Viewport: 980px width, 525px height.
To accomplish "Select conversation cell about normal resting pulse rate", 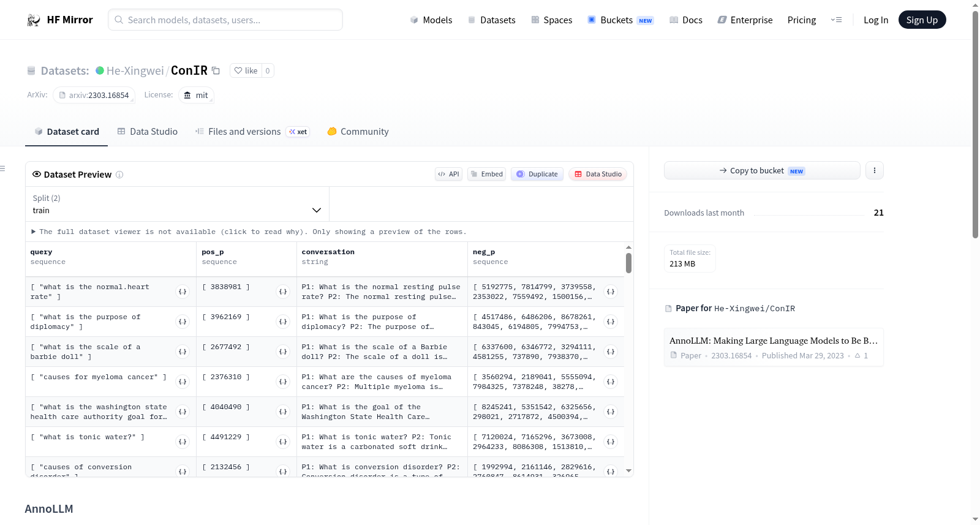I will tap(382, 292).
